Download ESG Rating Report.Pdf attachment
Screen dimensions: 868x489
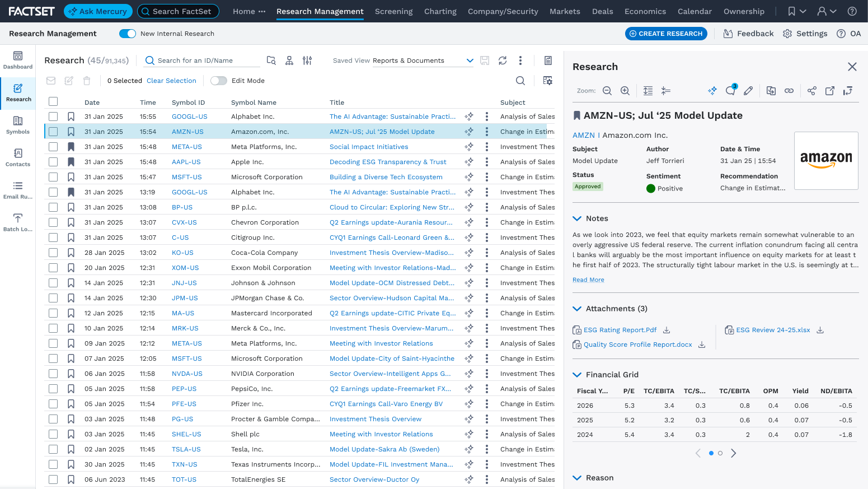pyautogui.click(x=667, y=330)
